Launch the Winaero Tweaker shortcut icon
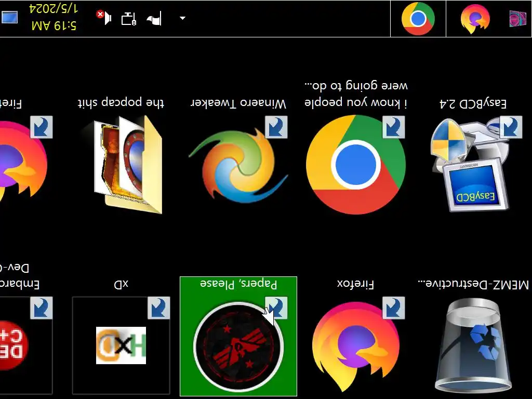532x399 pixels. pos(238,165)
